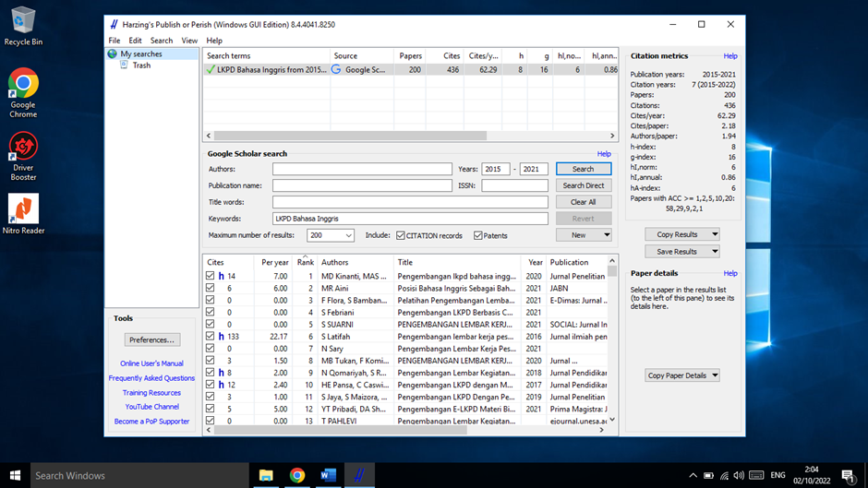Expand the Copy Results dropdown arrow

click(715, 234)
